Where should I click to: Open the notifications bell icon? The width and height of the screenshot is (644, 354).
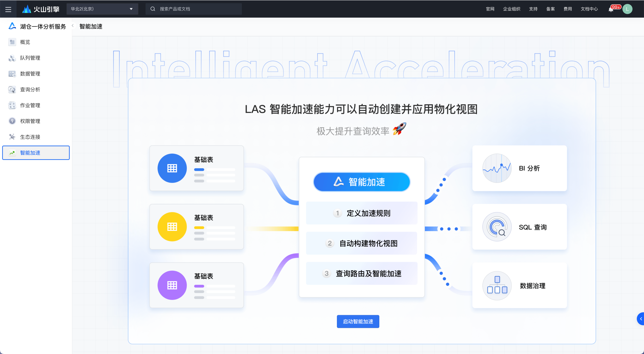click(611, 10)
